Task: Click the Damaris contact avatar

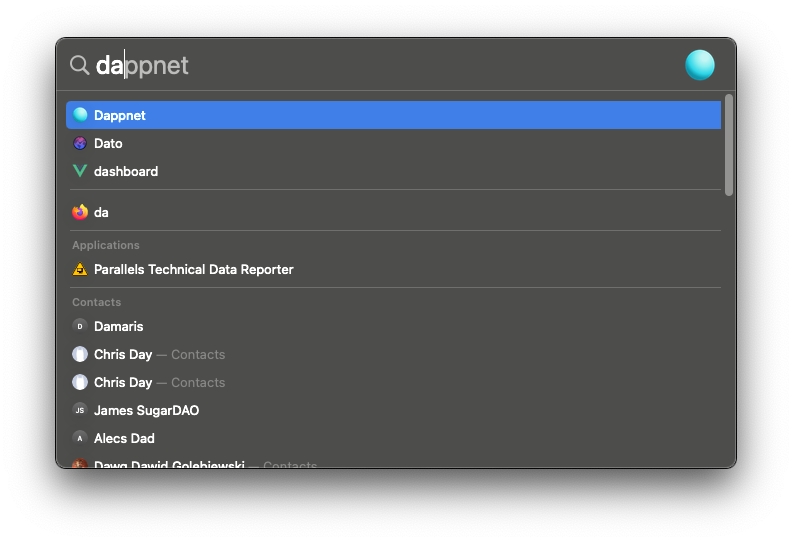Action: click(80, 326)
